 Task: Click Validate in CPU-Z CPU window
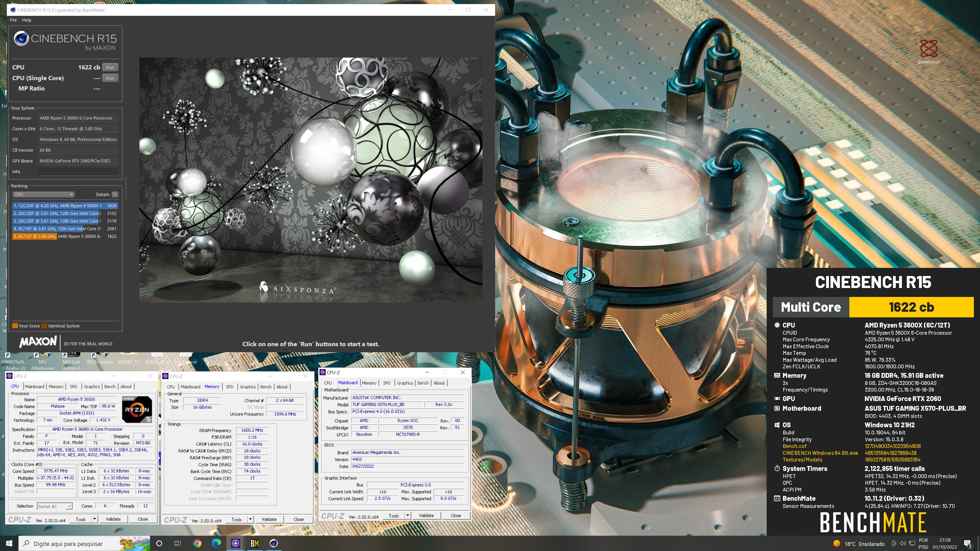coord(113,519)
